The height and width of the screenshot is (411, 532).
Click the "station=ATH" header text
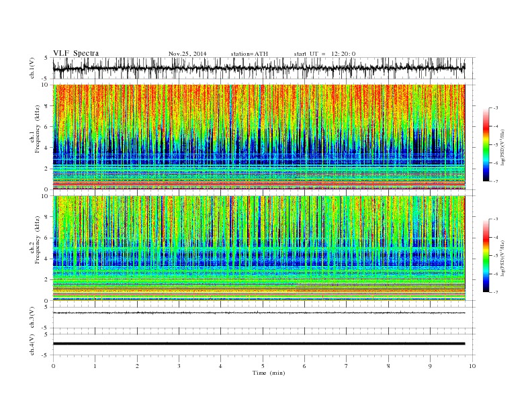click(249, 54)
